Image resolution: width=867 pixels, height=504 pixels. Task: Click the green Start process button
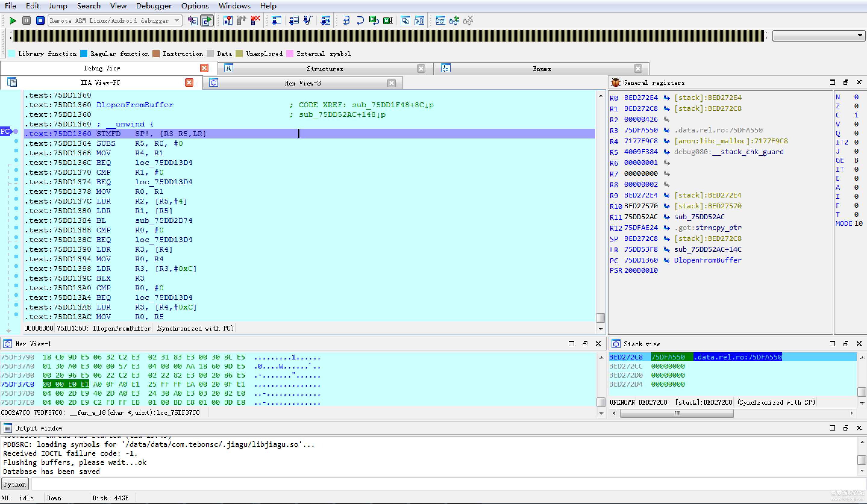click(x=12, y=21)
